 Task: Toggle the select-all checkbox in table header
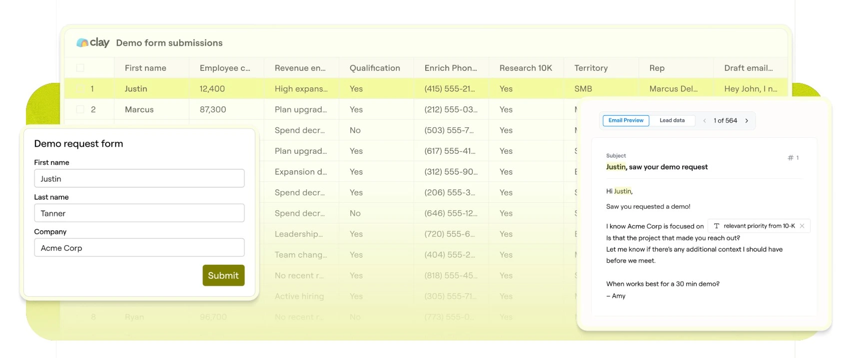(x=80, y=68)
